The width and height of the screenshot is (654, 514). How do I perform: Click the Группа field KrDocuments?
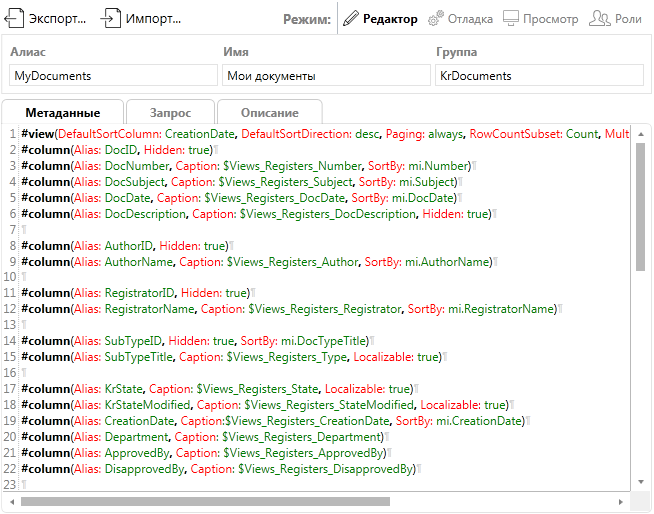[539, 76]
